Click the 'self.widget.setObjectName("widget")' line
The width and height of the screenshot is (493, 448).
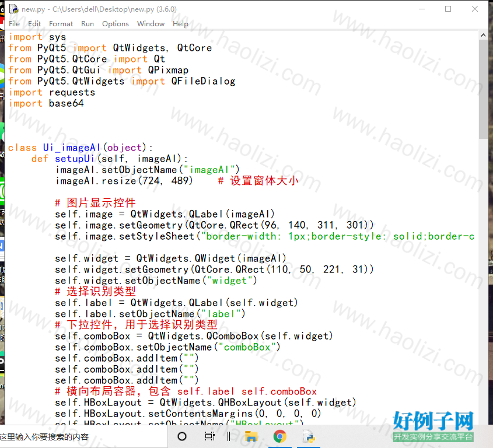pos(156,281)
